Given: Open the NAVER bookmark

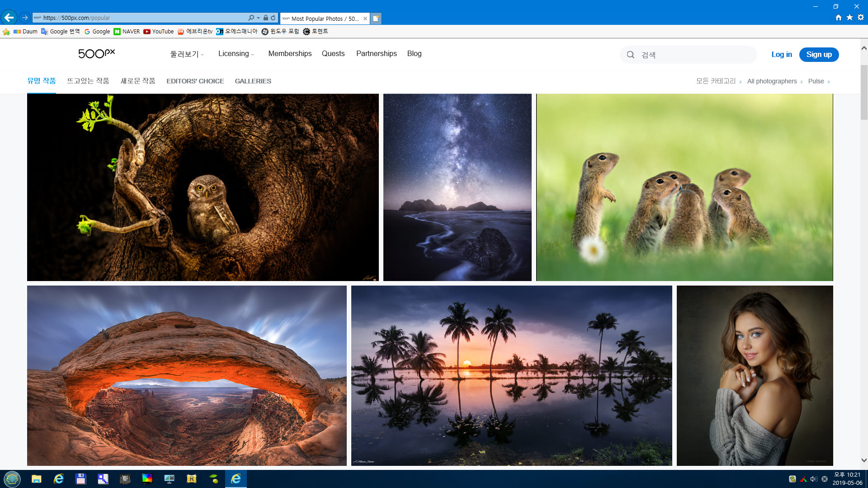Looking at the screenshot, I should (127, 32).
